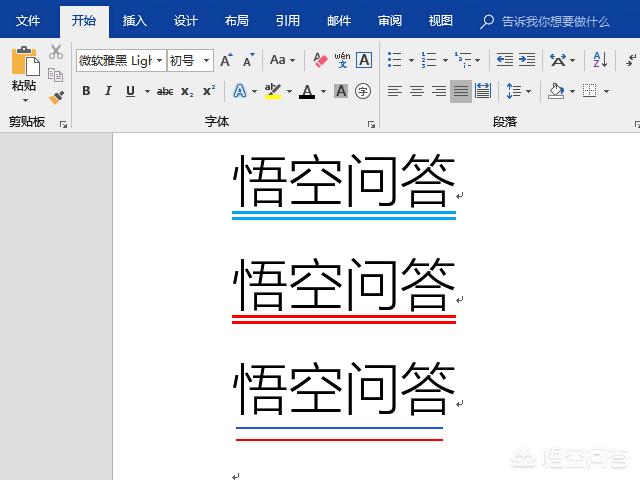Viewport: 640px width, 480px height.
Task: Click the multilevel list icon
Action: [x=463, y=60]
